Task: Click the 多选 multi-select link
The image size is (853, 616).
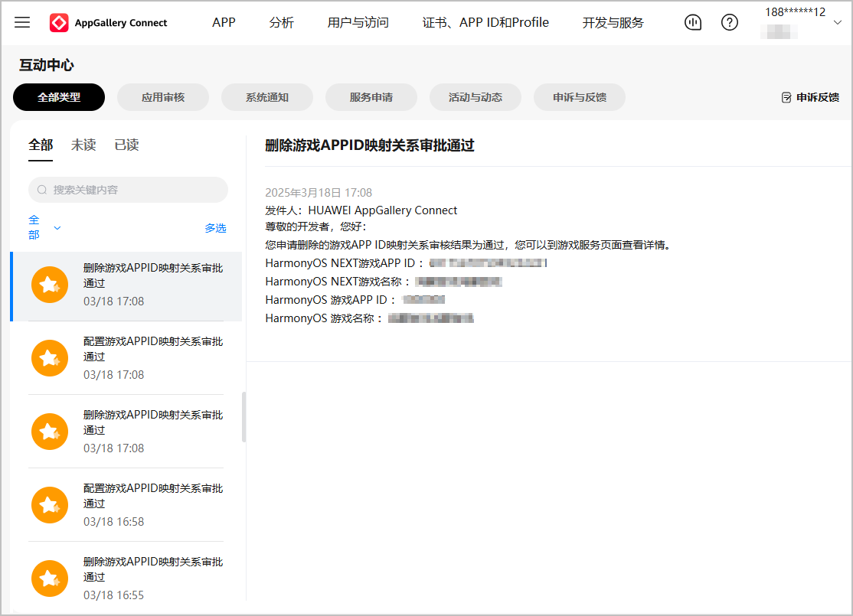Action: 215,228
